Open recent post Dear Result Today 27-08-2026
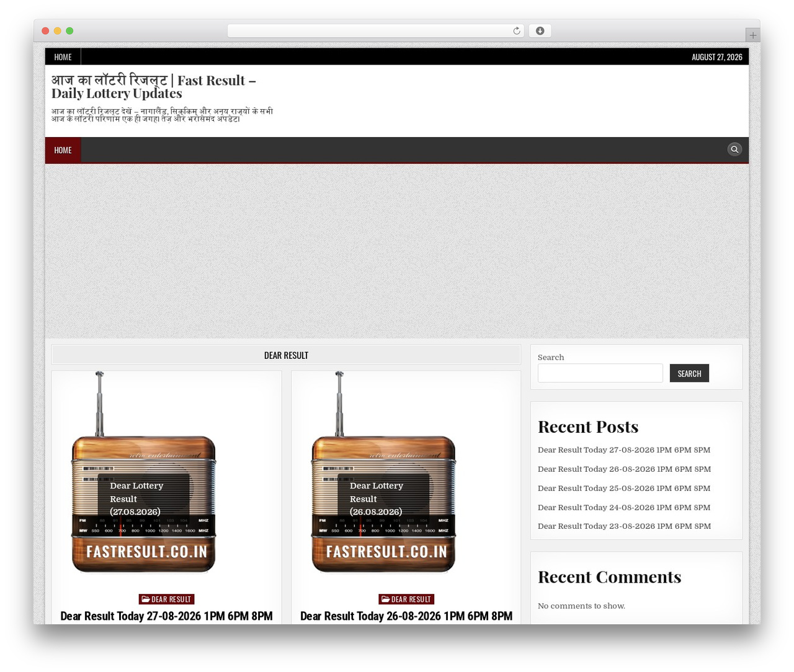794x672 pixels. [x=624, y=450]
